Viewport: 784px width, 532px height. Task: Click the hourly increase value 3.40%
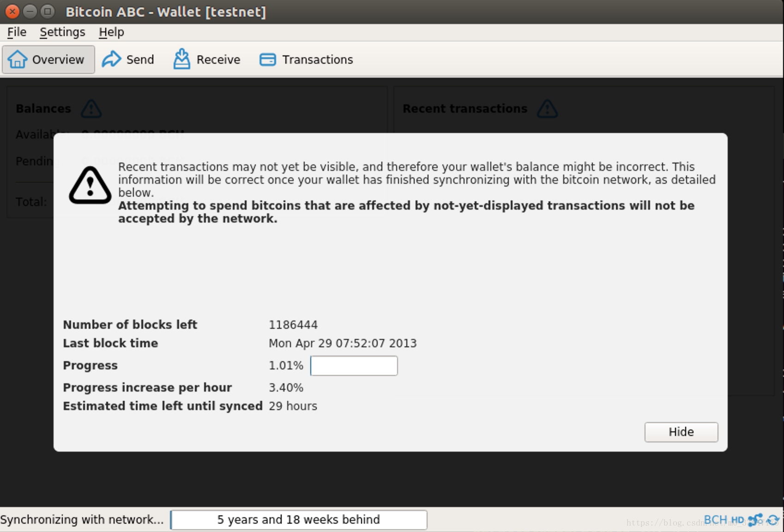(x=286, y=388)
